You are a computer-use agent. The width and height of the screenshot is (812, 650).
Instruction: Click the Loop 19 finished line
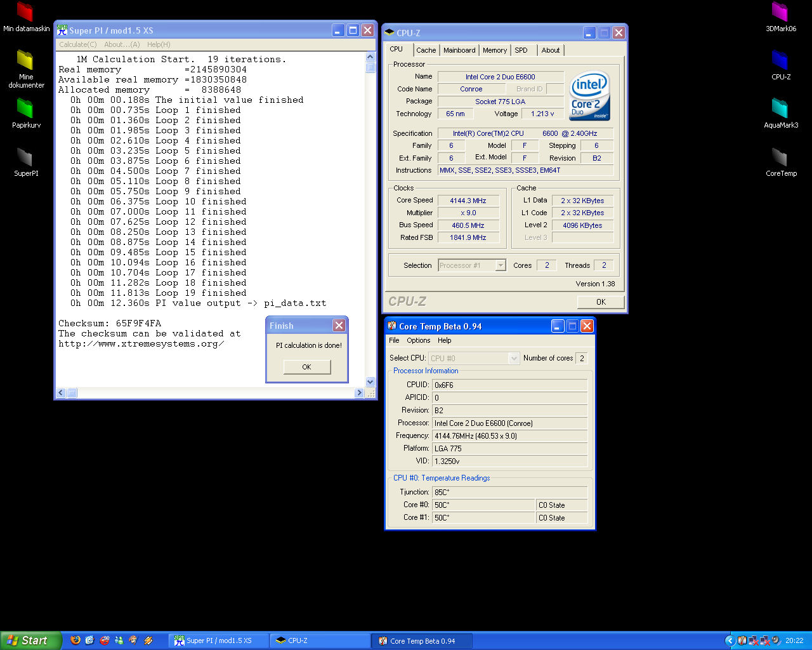click(159, 293)
